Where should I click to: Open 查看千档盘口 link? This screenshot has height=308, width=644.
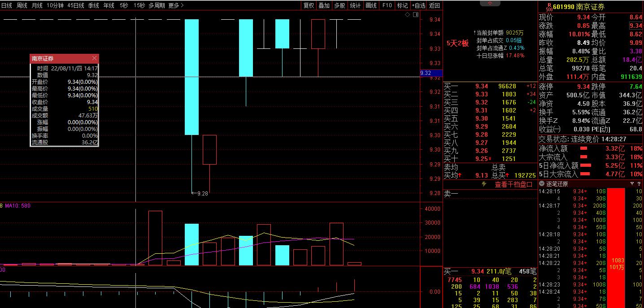pos(513,184)
